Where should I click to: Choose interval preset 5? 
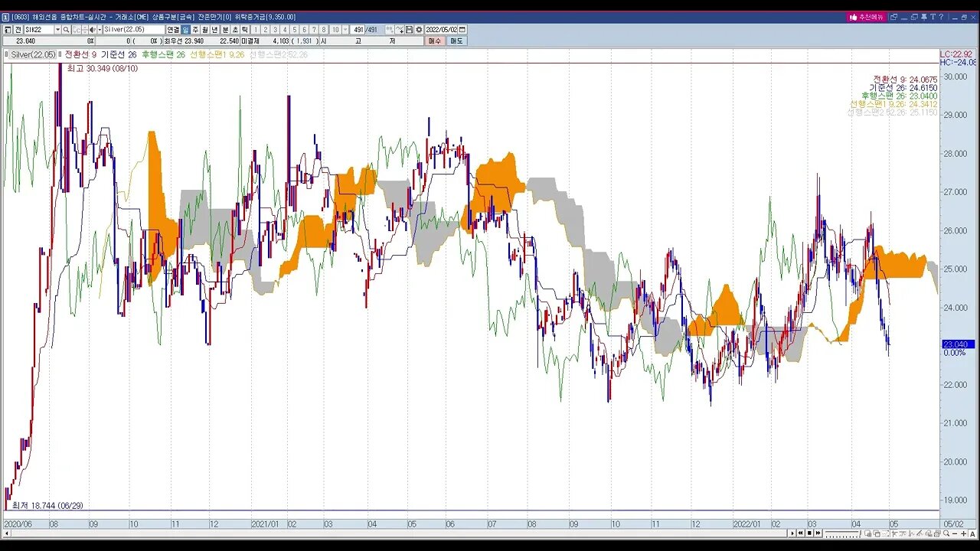click(x=295, y=30)
